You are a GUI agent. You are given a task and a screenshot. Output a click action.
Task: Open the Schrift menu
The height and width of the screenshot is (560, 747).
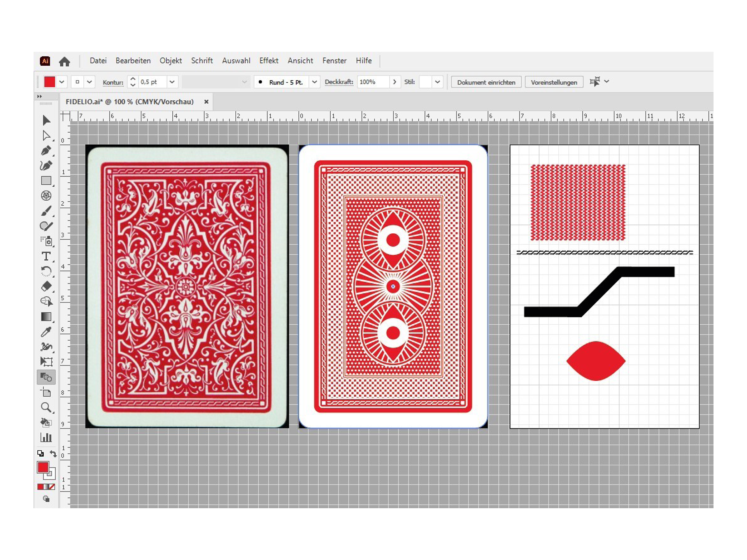pos(202,61)
